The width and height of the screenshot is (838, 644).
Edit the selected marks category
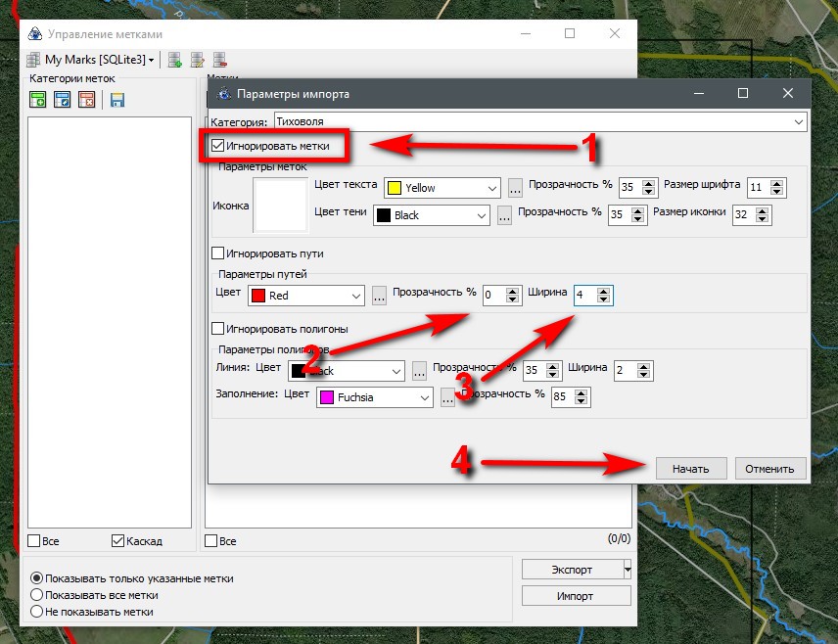click(x=62, y=100)
